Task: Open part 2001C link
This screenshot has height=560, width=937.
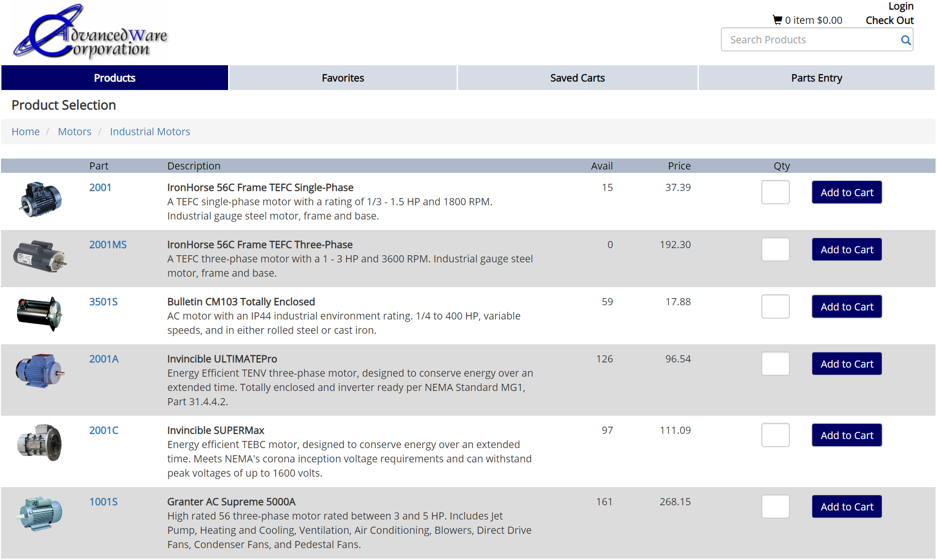Action: click(x=104, y=430)
